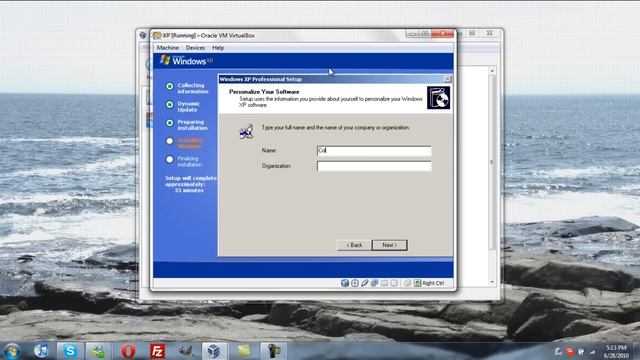Click the red tray notification icon
Image resolution: width=640 pixels, height=360 pixels.
(x=570, y=351)
